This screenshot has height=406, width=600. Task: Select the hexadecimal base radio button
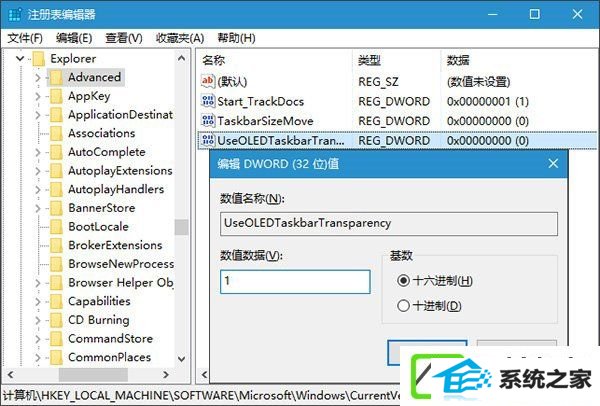[x=403, y=280]
